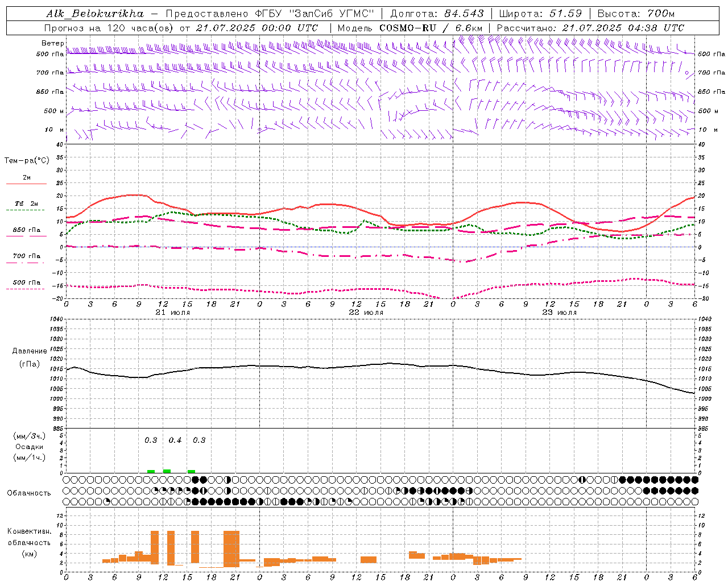Click the date label 23 июля
Screen dimensions: 728x582
(560, 313)
